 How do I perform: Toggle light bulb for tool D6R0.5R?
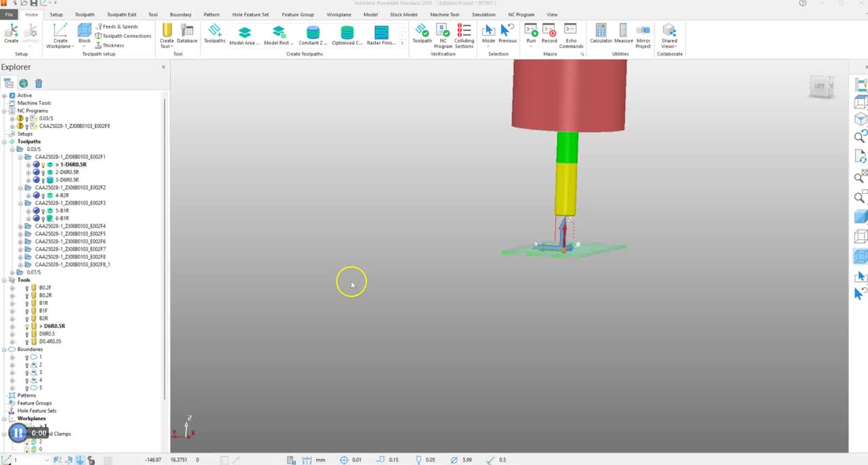pyautogui.click(x=27, y=326)
